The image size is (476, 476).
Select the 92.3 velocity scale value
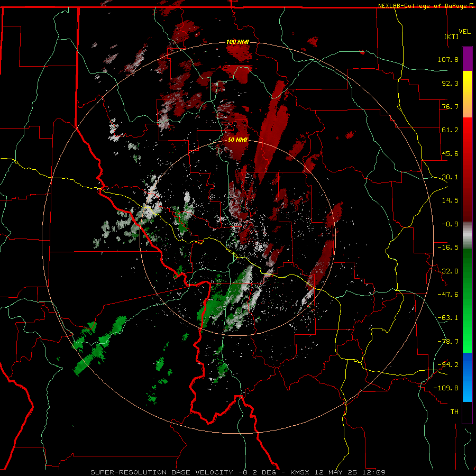[x=450, y=83]
